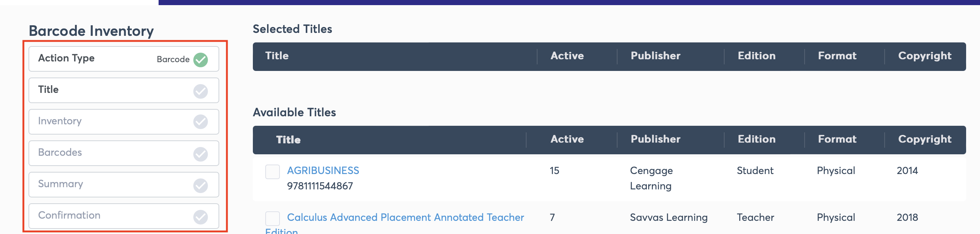This screenshot has width=980, height=234.
Task: Select the Inventory step
Action: tap(124, 122)
